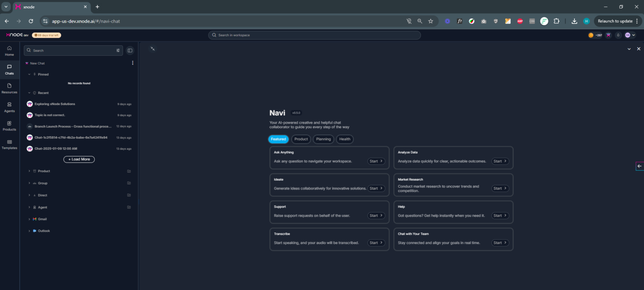Collapse the Pinned chats section
Viewport: 644px width, 290px height.
pyautogui.click(x=29, y=74)
